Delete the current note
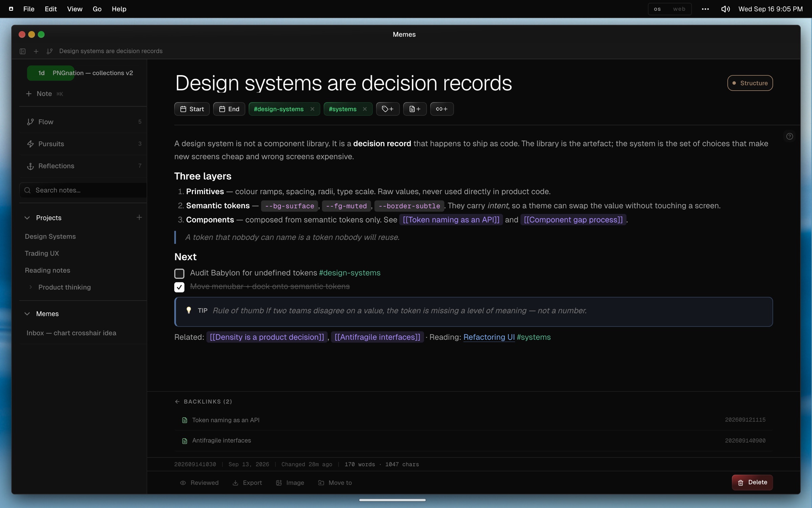Screen dimensions: 812x508 coord(752,483)
